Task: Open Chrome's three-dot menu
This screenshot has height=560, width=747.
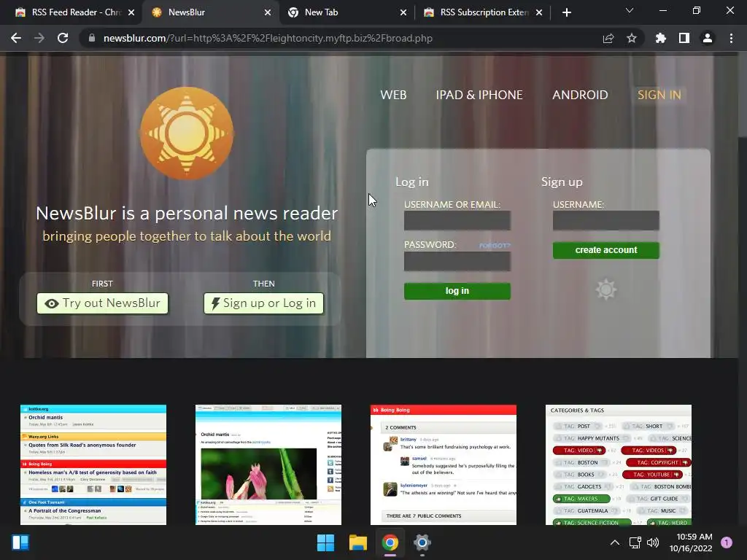Action: pyautogui.click(x=731, y=38)
